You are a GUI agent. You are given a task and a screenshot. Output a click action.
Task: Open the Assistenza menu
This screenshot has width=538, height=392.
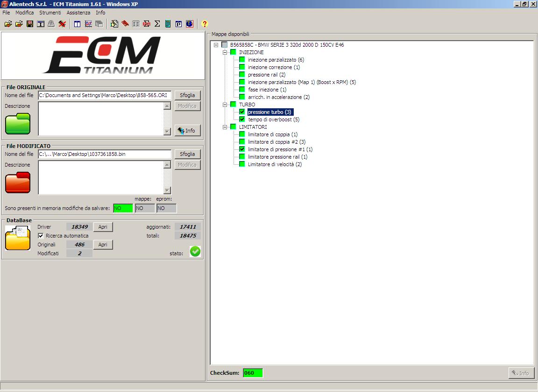[78, 12]
